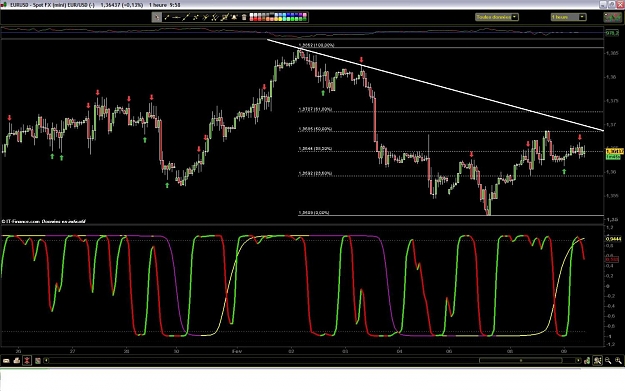Click the zoom in magnifier

click(x=618, y=361)
